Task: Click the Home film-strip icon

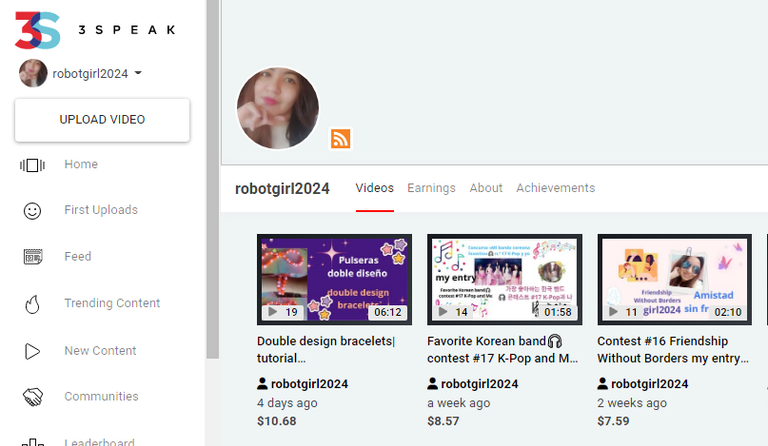Action: (33, 165)
